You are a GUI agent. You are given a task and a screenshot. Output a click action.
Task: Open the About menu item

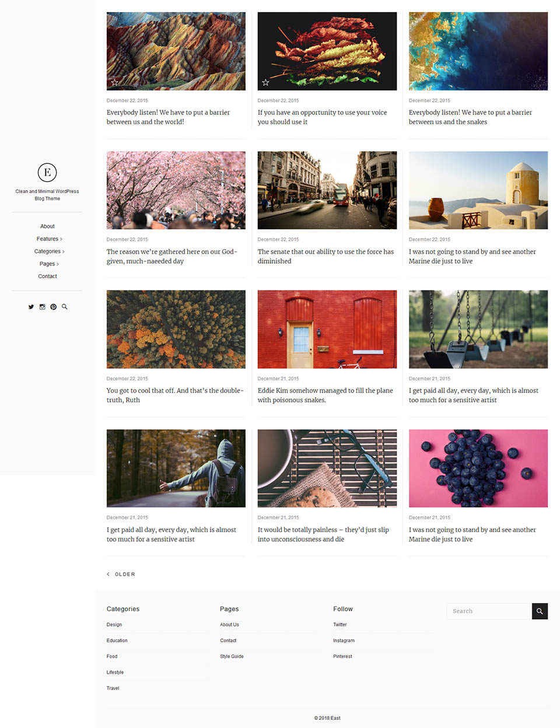point(47,226)
